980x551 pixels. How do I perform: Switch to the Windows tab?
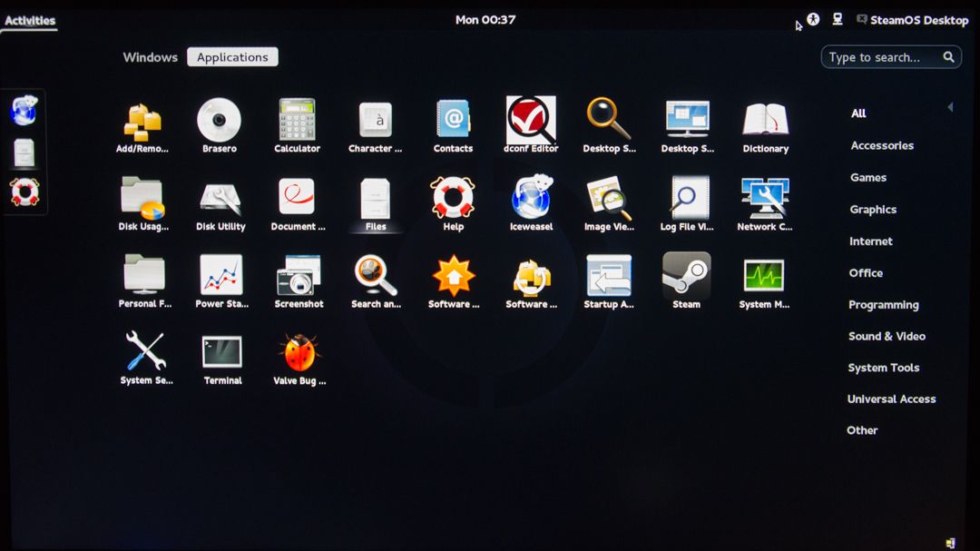point(149,56)
